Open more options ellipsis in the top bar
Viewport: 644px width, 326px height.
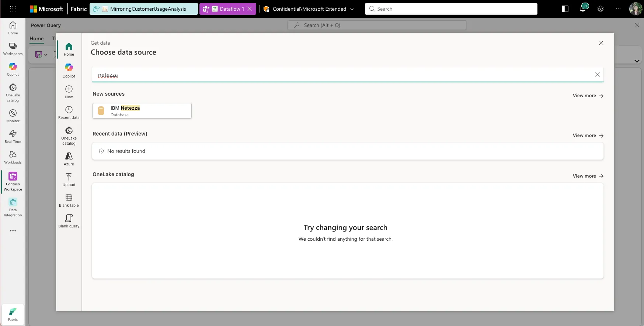[618, 9]
